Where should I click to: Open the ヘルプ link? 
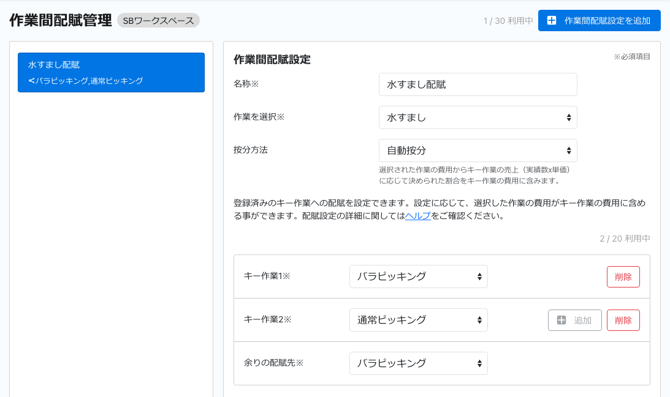click(x=417, y=216)
